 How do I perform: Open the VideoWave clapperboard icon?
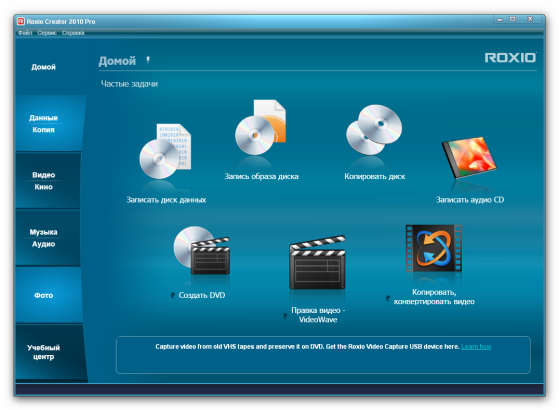point(317,262)
